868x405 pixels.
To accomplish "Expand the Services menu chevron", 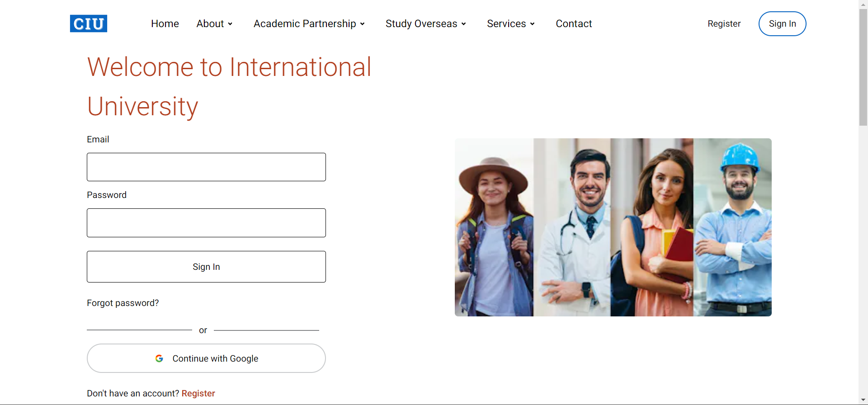I will point(532,24).
